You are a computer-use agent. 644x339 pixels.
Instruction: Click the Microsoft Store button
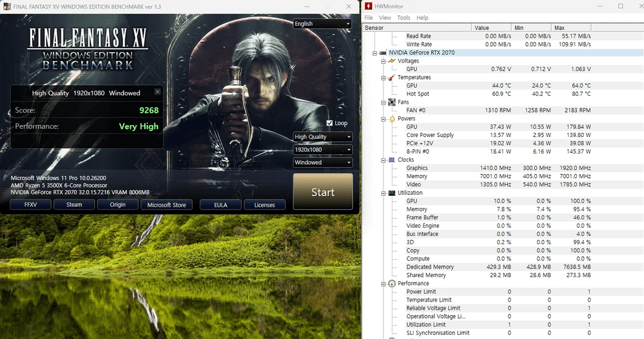pos(166,204)
